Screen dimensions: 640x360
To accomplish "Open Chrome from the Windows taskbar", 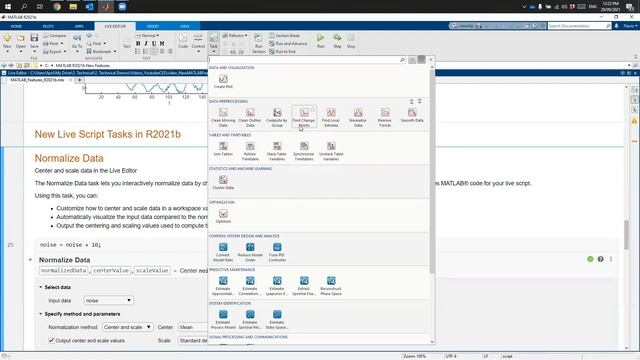I will click(x=57, y=7).
